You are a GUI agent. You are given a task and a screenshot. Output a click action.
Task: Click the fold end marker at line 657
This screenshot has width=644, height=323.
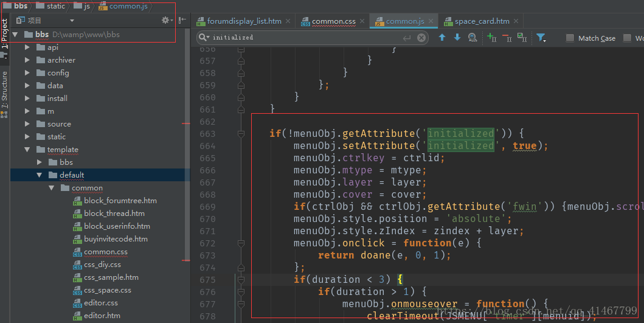click(241, 61)
